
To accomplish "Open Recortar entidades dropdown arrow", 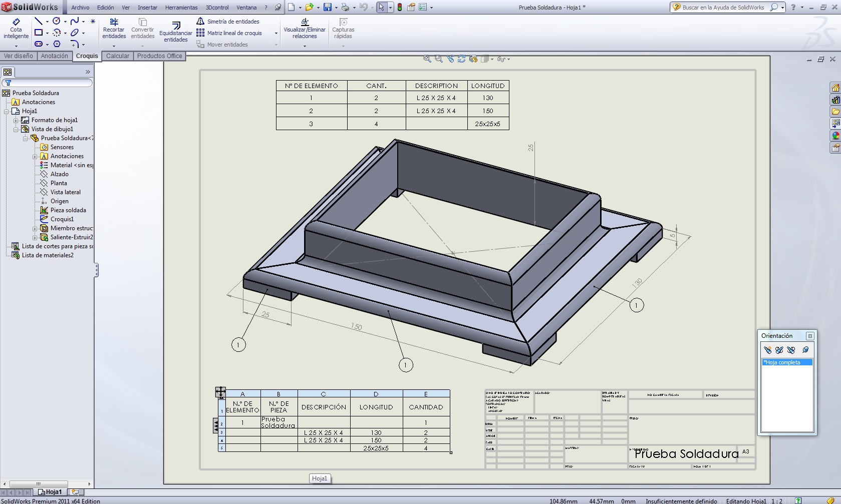I will [114, 46].
